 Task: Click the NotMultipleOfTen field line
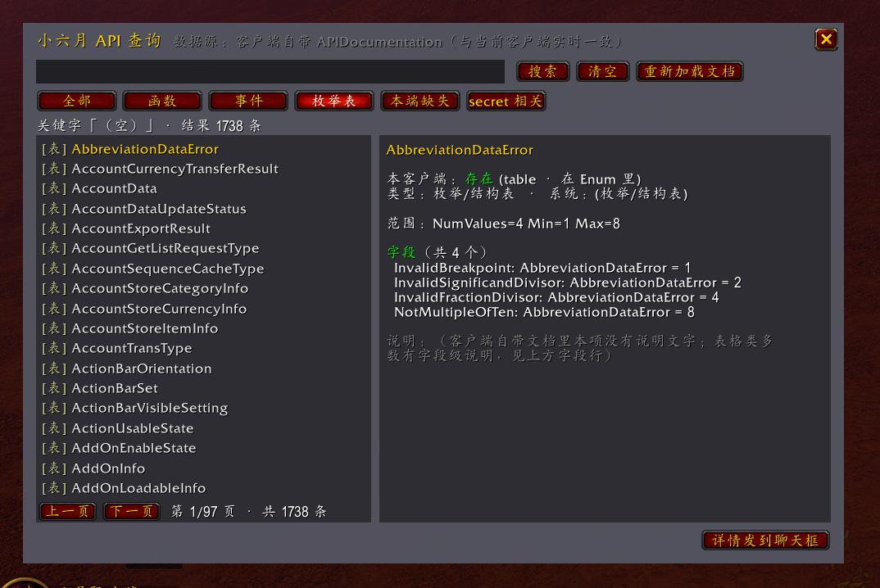pyautogui.click(x=544, y=312)
